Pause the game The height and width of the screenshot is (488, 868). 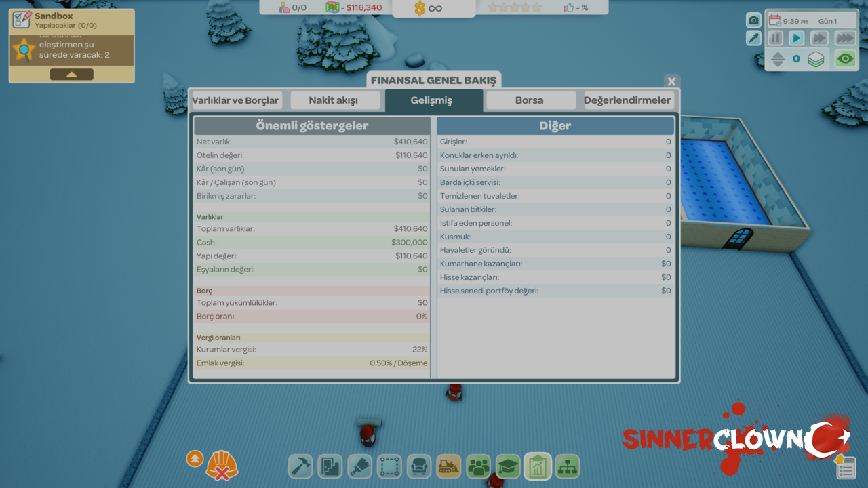click(x=776, y=39)
